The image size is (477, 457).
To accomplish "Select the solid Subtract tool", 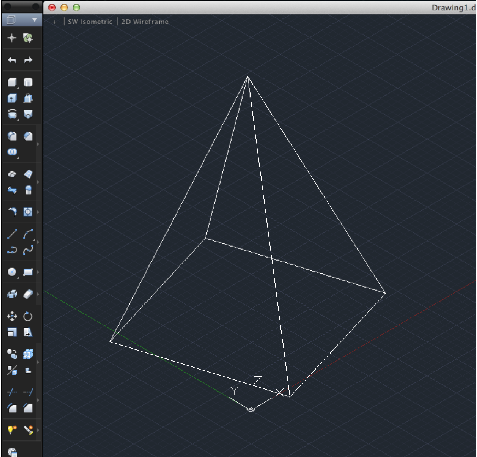I will (x=28, y=136).
